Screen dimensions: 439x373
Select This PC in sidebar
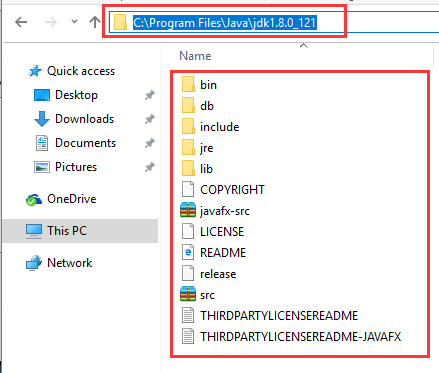point(67,231)
